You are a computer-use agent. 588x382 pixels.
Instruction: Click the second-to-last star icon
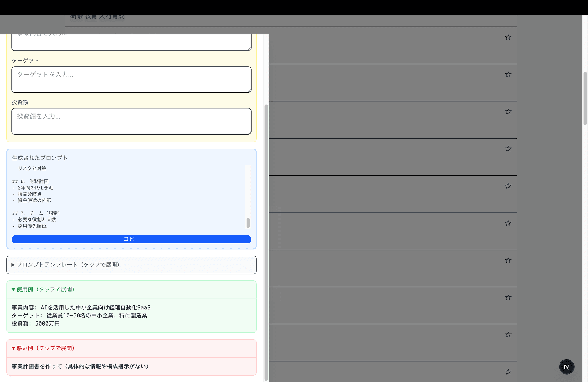(508, 334)
